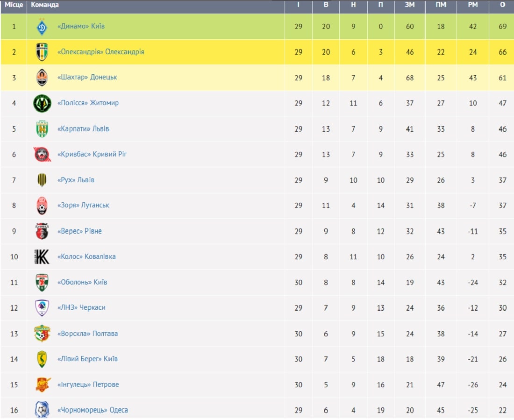
Task: Open the «Лівий Берег» Київ link
Action: 87,359
